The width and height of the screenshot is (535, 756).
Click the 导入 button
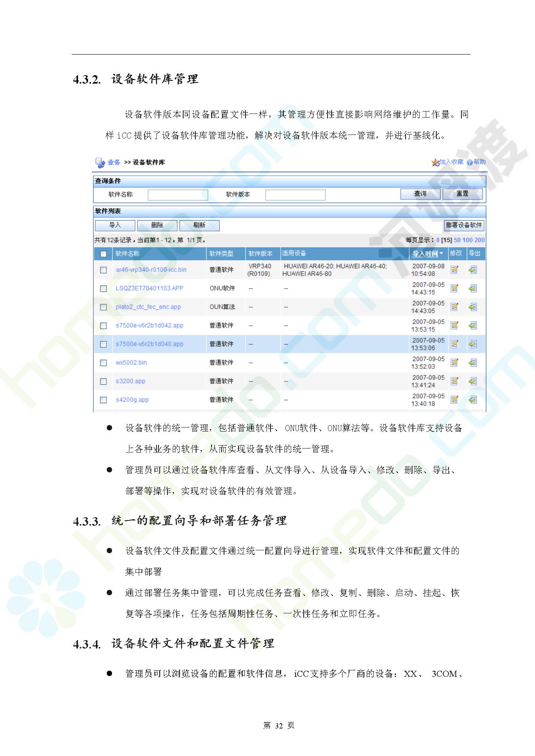tap(115, 225)
